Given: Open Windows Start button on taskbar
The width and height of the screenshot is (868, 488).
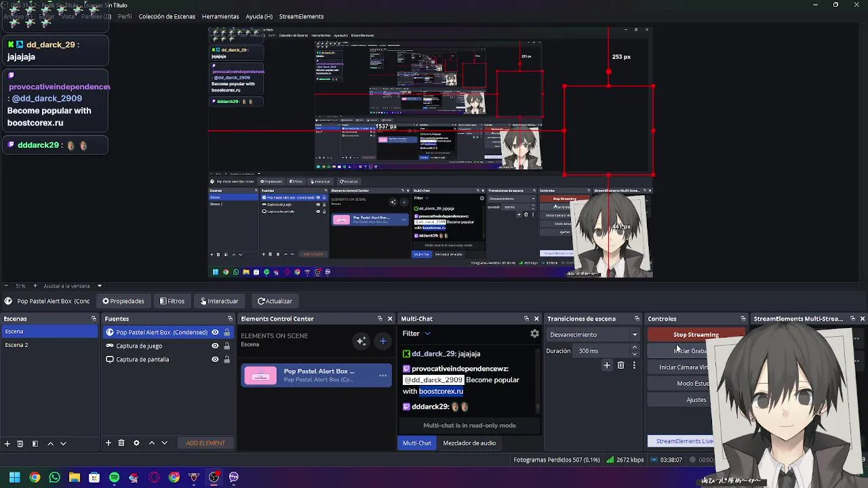Looking at the screenshot, I should tap(14, 477).
